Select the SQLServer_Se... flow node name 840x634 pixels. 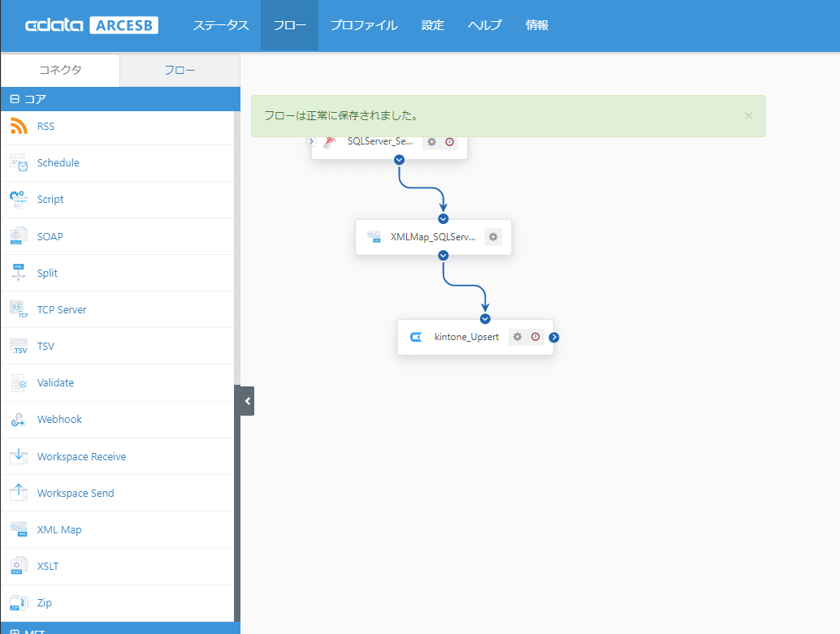[380, 141]
